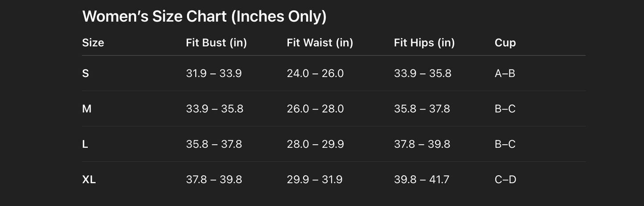Click the Women's Size Chart title
The height and width of the screenshot is (206, 644).
204,16
